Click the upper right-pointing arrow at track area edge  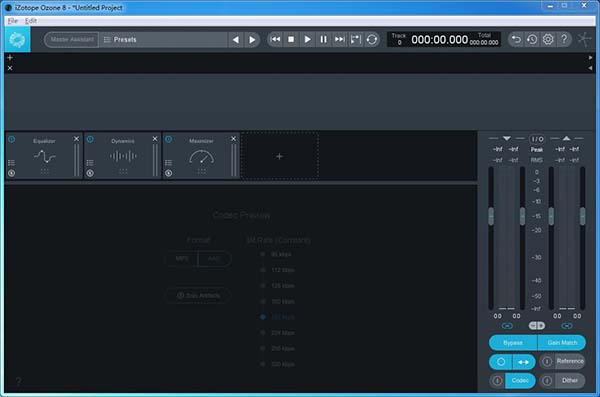590,57
